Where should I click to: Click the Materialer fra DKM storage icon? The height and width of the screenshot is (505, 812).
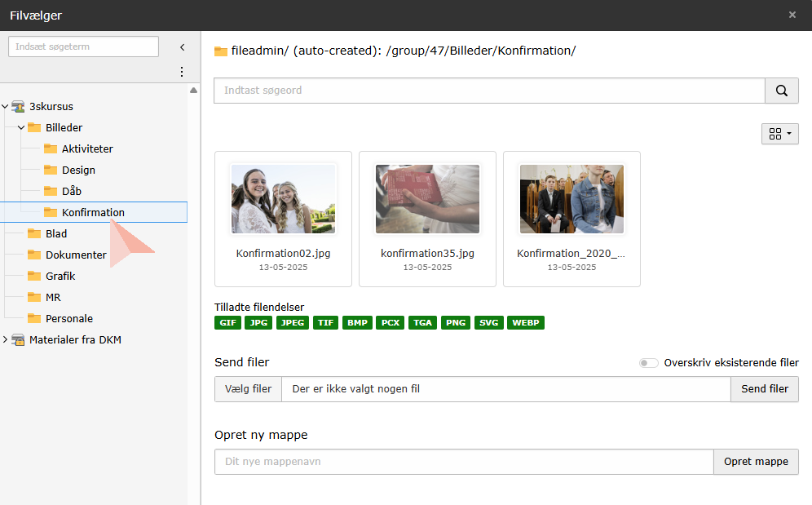pos(18,340)
